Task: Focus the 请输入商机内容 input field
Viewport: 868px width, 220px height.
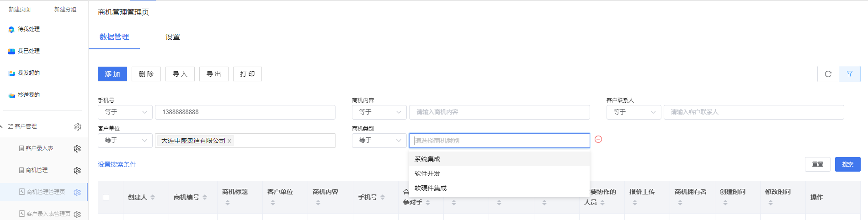Action: 500,112
